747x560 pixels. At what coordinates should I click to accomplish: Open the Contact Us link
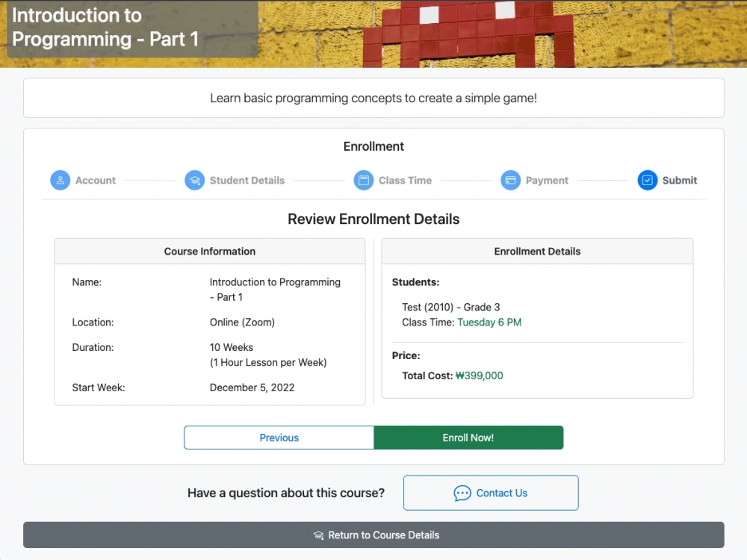(491, 493)
